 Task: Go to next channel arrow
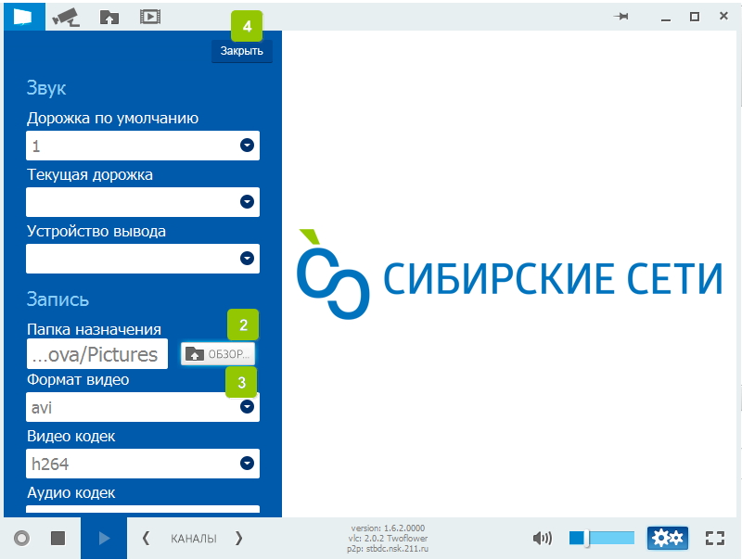click(238, 539)
